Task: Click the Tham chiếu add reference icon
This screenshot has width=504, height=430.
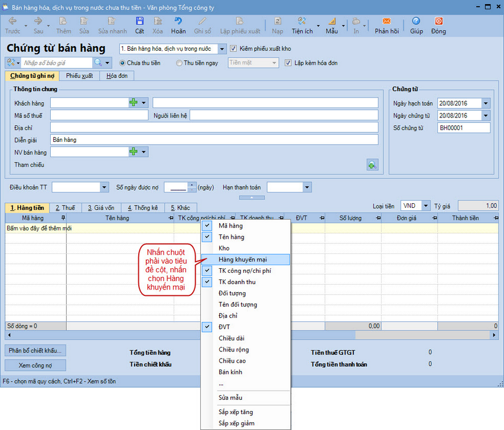Action: [x=372, y=165]
